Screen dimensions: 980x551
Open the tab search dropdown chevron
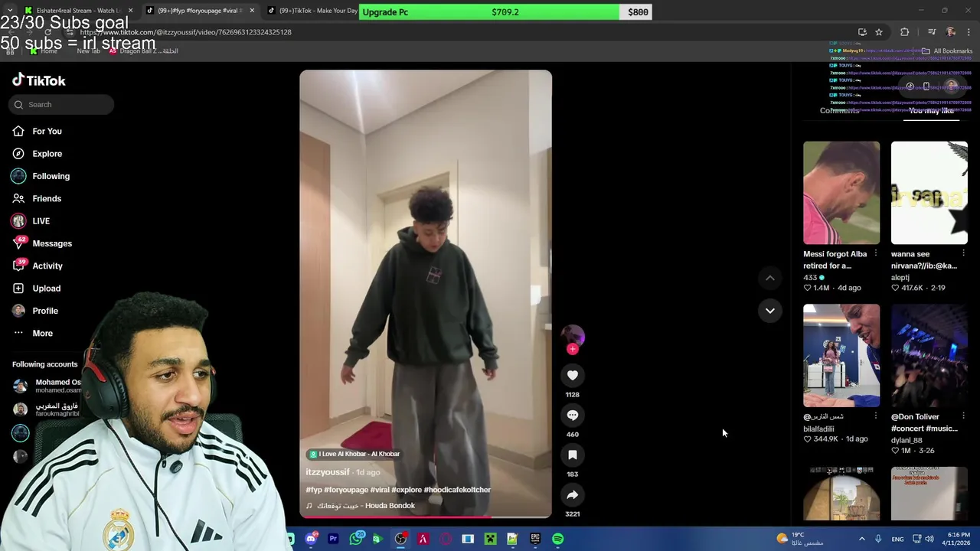pyautogui.click(x=9, y=11)
